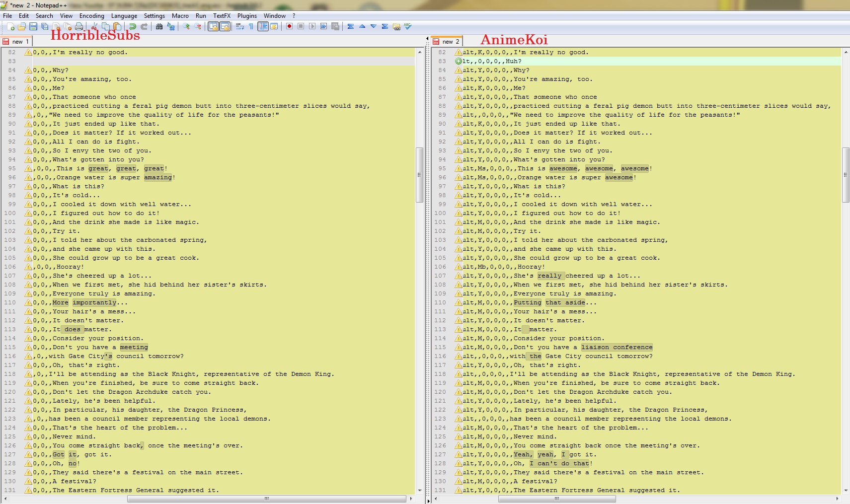850x504 pixels.
Task: Click the Copy toolbar icon
Action: [105, 26]
